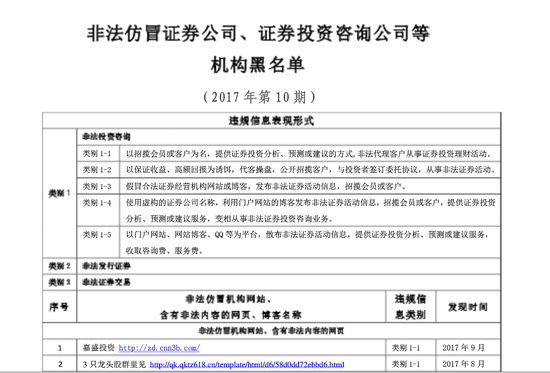Click the column header 序号
550x373 pixels.
point(59,307)
